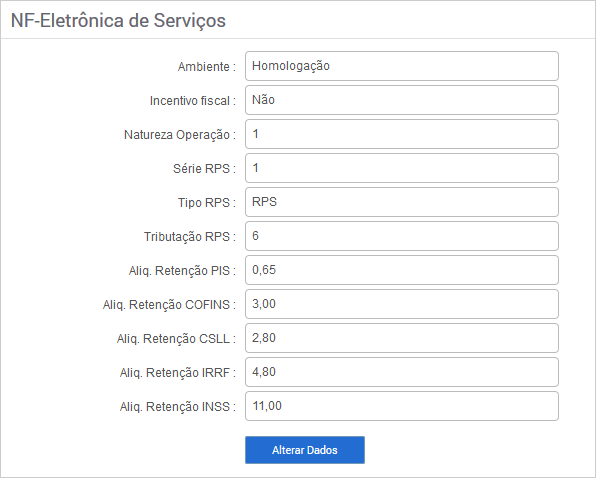
Task: Click the Aliq. Retenção COFINS field
Action: point(402,304)
